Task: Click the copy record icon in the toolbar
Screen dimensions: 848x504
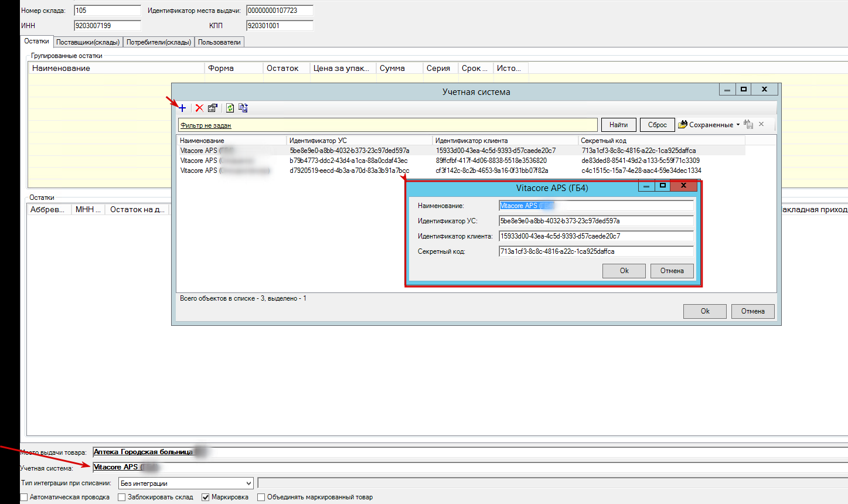Action: pyautogui.click(x=243, y=108)
